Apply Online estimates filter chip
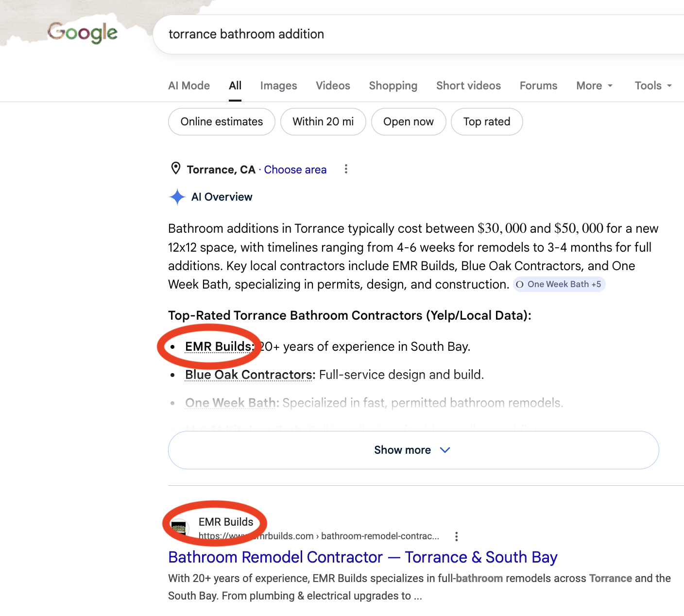Viewport: 684px width, 616px height. click(x=222, y=121)
